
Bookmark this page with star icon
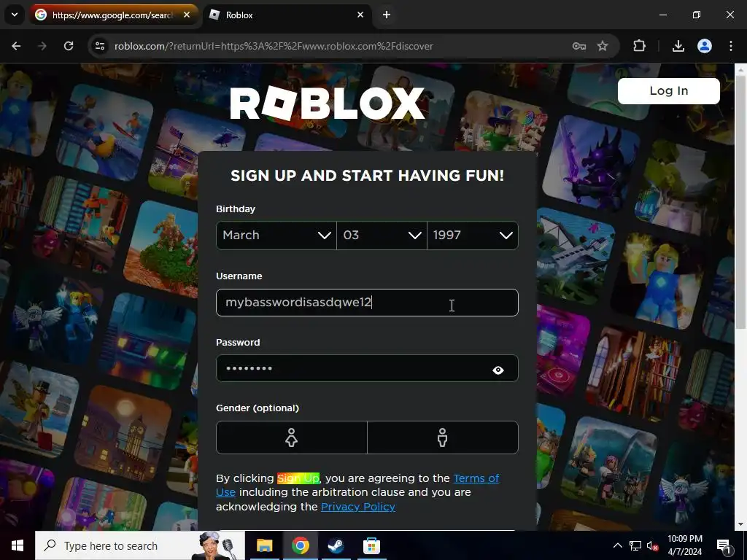pyautogui.click(x=603, y=46)
